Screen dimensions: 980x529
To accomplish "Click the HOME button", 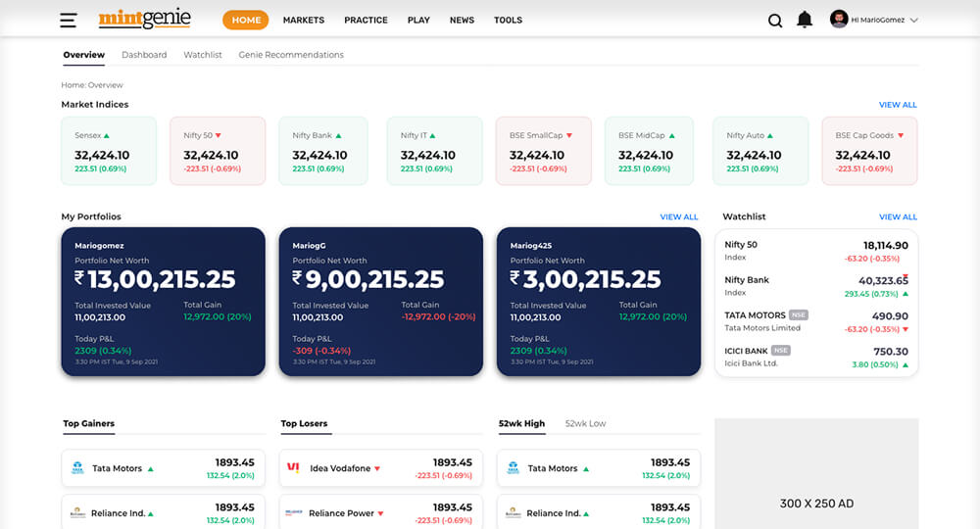I will (247, 20).
